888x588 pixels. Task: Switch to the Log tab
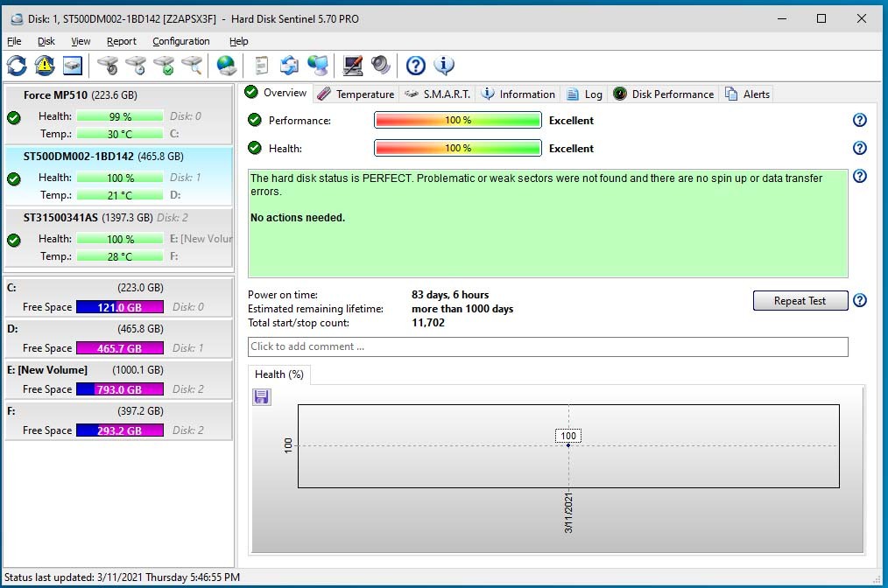(584, 94)
